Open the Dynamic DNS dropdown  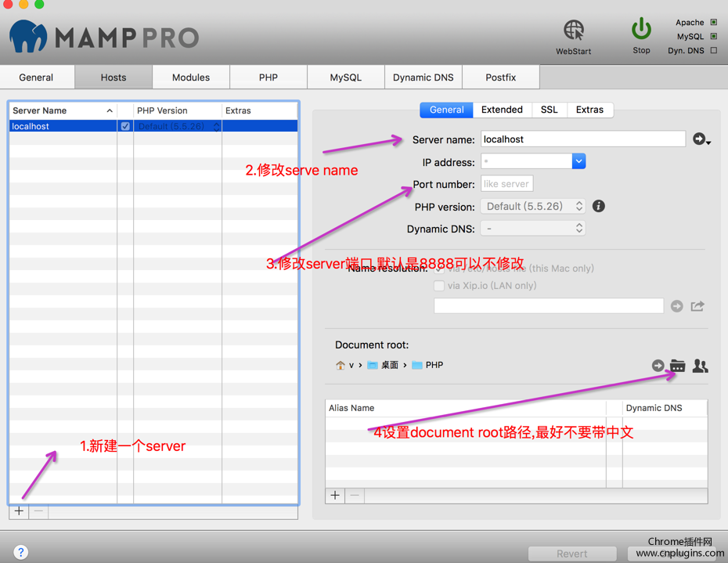click(533, 228)
